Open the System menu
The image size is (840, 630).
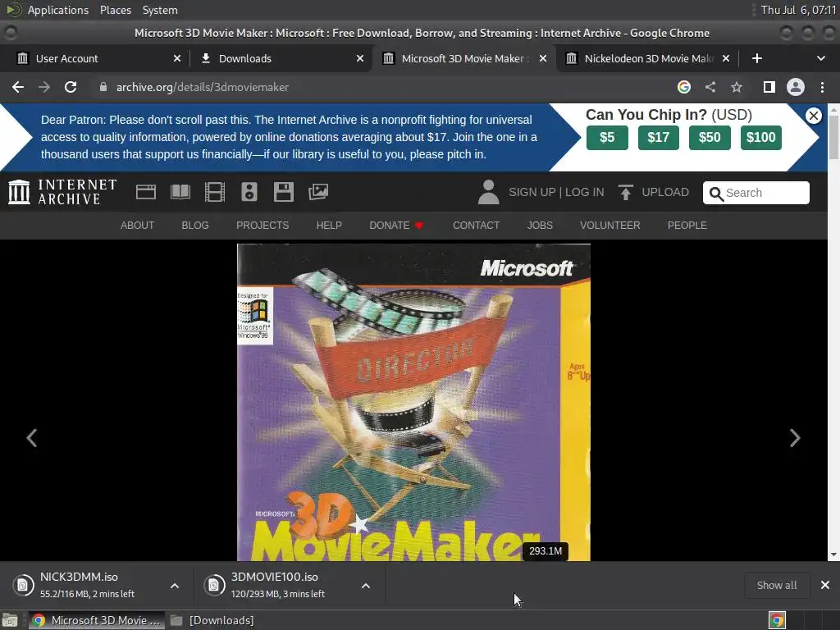coord(160,10)
